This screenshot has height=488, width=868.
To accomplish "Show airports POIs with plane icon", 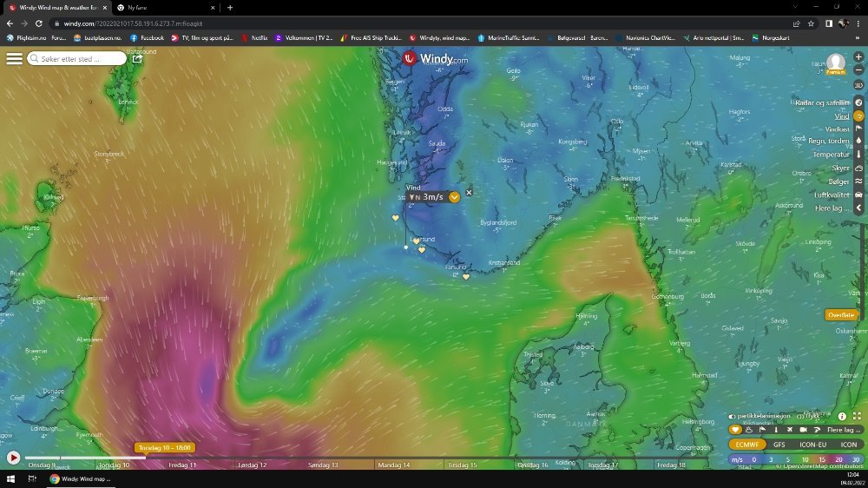I will pyautogui.click(x=789, y=429).
